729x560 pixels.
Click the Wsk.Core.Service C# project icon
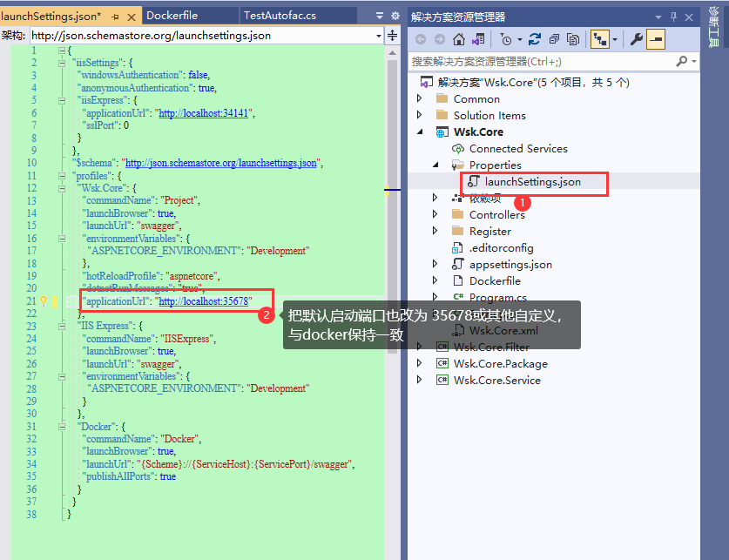pyautogui.click(x=442, y=381)
